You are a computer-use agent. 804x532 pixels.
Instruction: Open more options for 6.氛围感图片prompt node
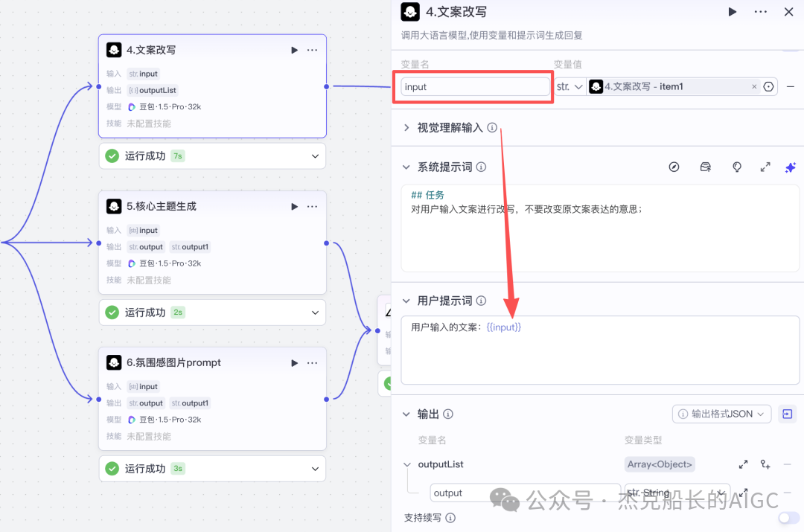click(x=312, y=363)
